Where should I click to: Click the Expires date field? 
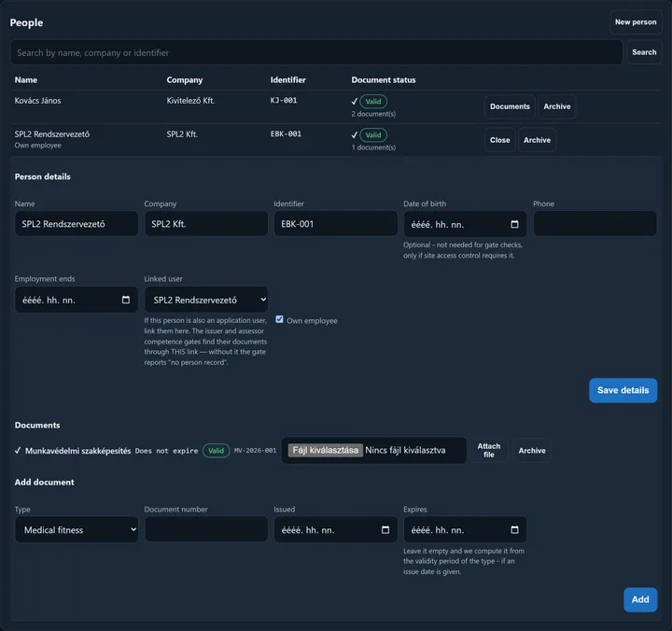pyautogui.click(x=465, y=530)
